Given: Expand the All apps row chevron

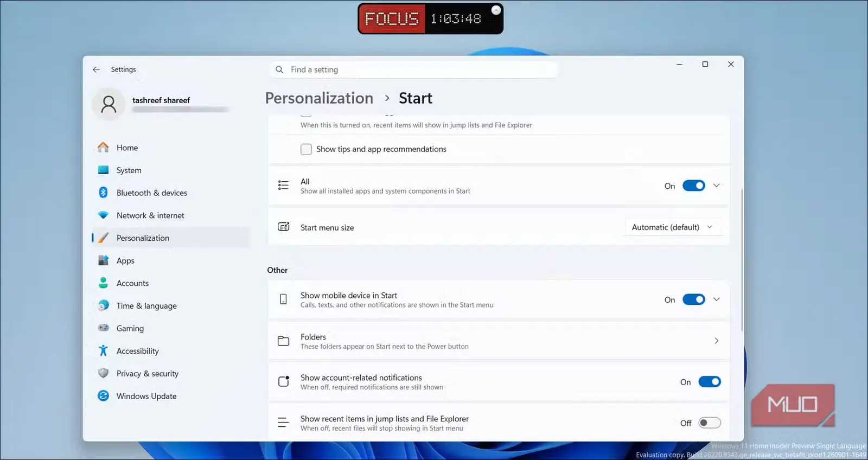Looking at the screenshot, I should pos(716,186).
